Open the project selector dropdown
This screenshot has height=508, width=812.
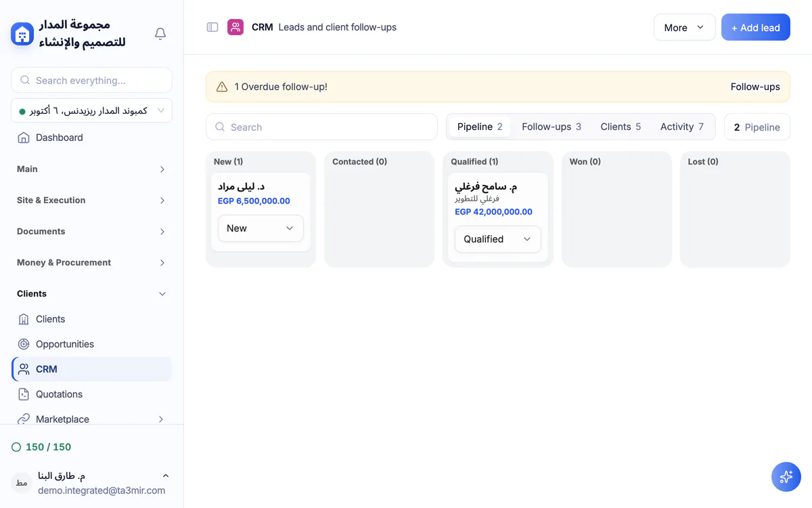(x=91, y=110)
